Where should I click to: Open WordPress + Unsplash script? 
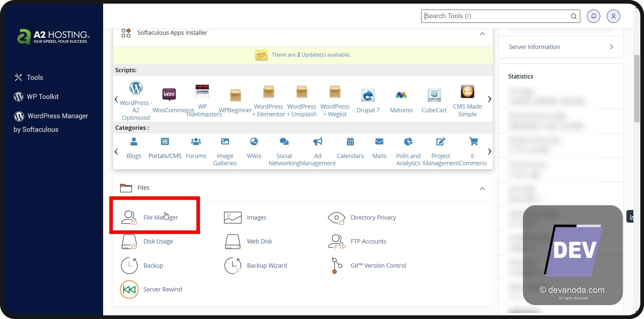coord(302,92)
